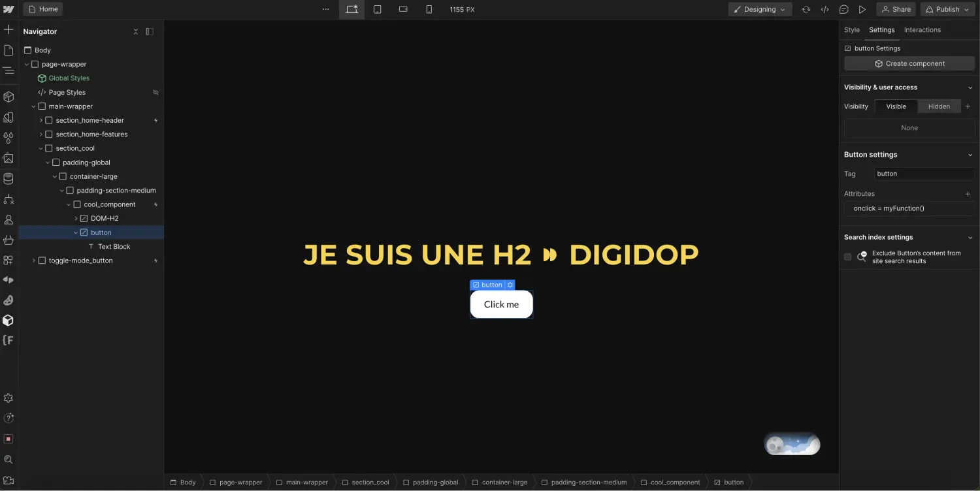
Task: Switch visibility back to Visible
Action: pyautogui.click(x=896, y=106)
